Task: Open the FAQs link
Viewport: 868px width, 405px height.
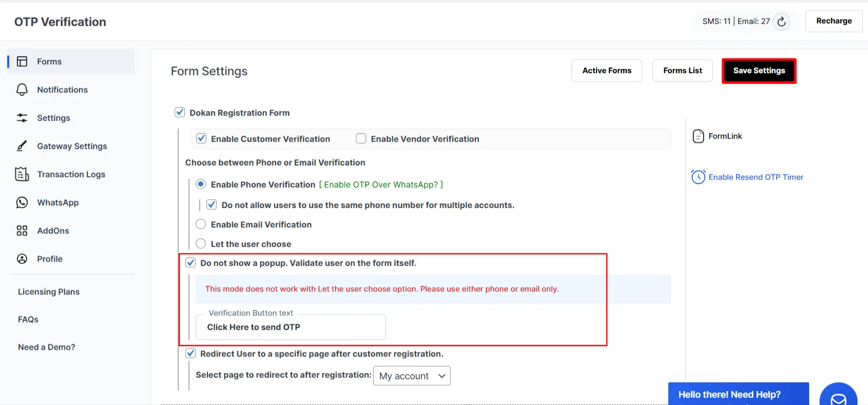Action: pyautogui.click(x=28, y=319)
